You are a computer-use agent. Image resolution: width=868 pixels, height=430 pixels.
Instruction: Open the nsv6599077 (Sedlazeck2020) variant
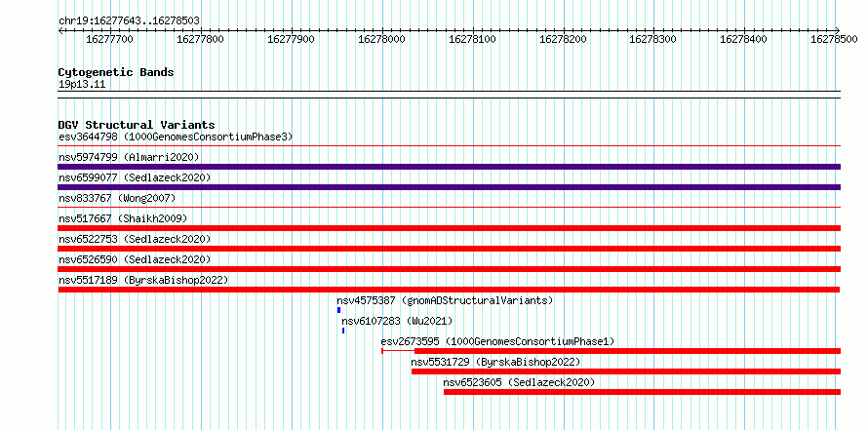(135, 177)
